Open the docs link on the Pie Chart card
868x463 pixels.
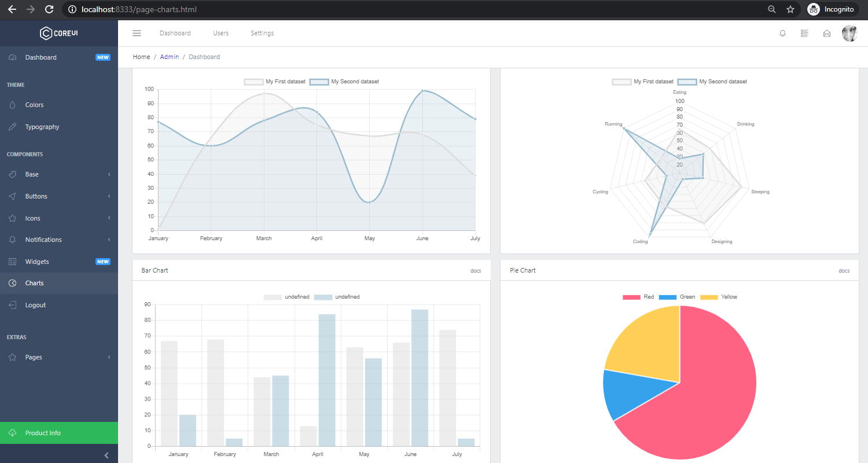tap(844, 270)
